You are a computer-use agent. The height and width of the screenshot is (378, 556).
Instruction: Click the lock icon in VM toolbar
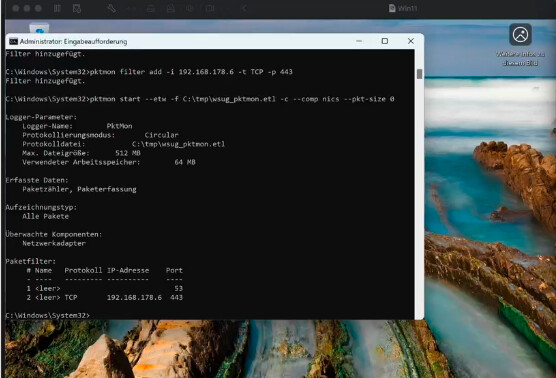tap(171, 8)
